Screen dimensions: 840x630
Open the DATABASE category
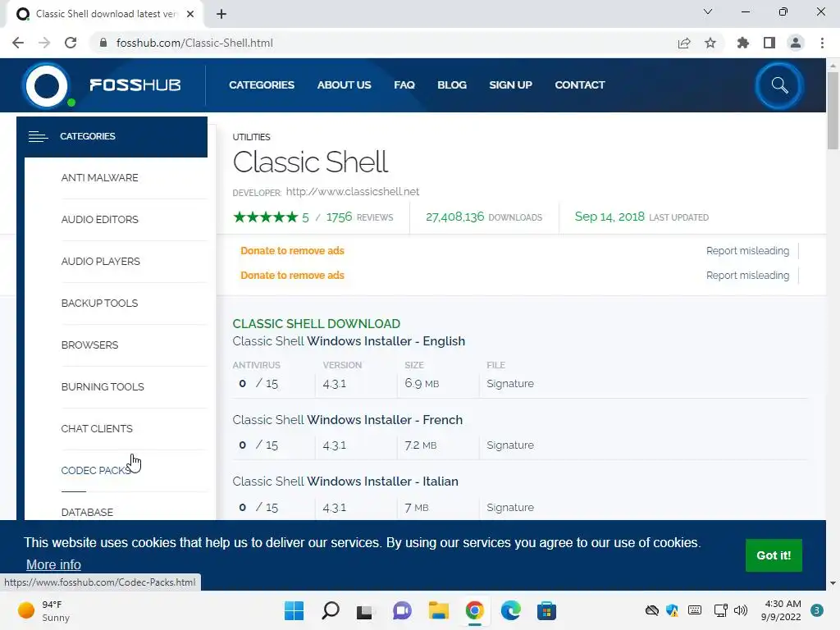coord(87,512)
